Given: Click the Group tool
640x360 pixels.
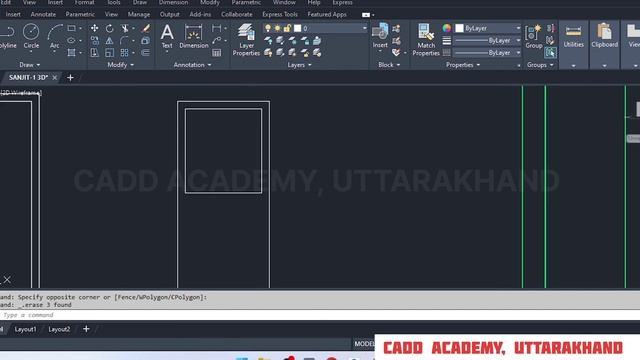Looking at the screenshot, I should point(533,36).
